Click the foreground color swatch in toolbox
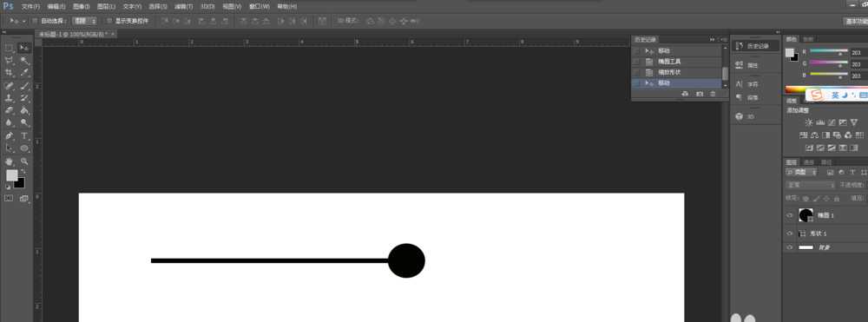The height and width of the screenshot is (322, 868). coord(11,175)
